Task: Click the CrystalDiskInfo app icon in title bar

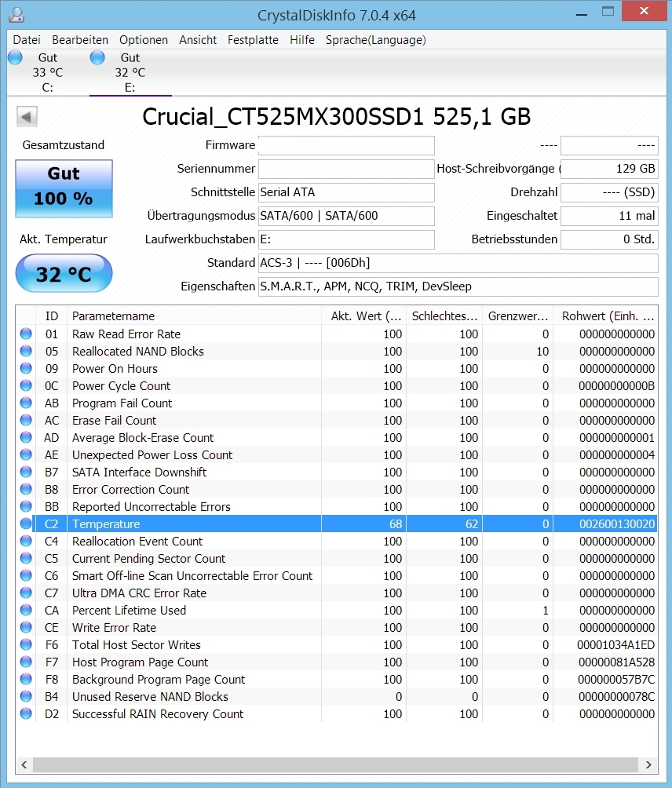Action: (16, 15)
